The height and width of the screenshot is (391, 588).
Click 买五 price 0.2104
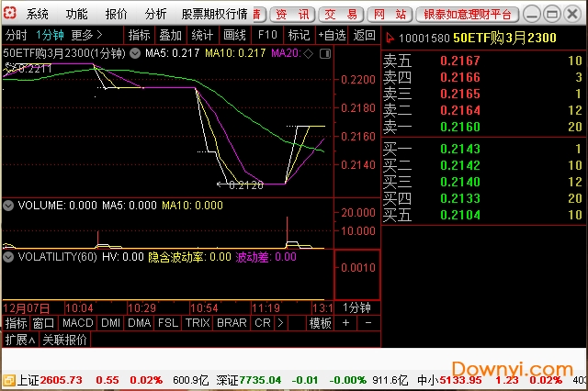(460, 215)
